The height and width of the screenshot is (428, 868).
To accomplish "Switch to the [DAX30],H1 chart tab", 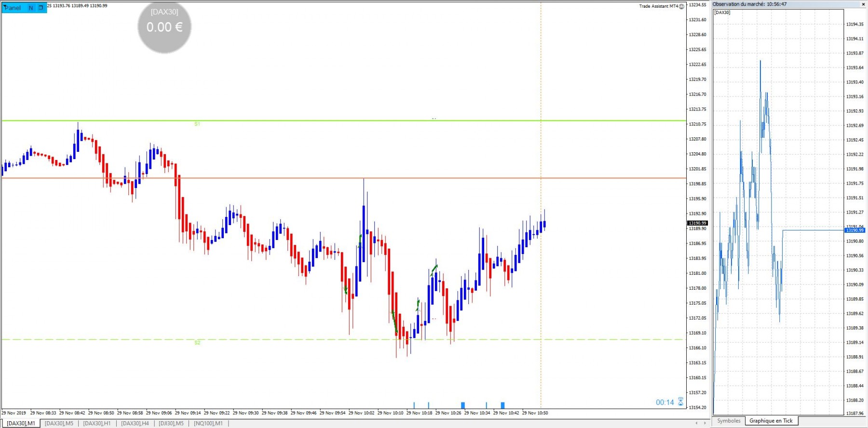I will click(96, 423).
